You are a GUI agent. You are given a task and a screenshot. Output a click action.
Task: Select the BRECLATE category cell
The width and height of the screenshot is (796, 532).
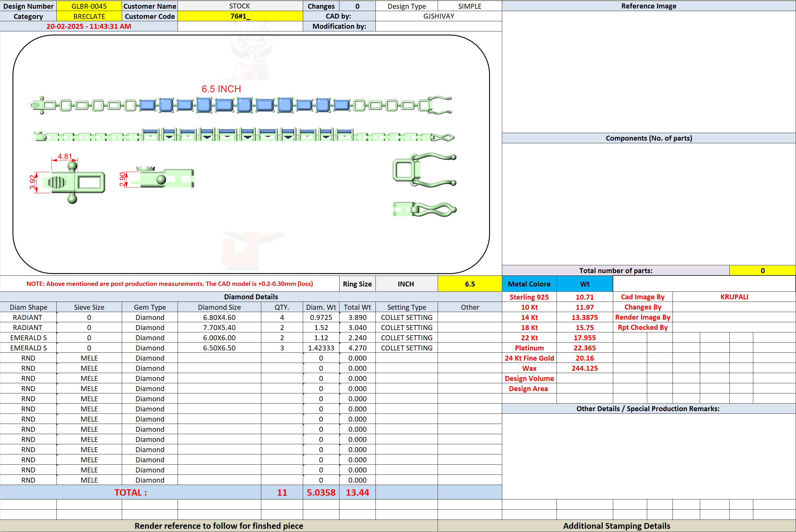[89, 16]
